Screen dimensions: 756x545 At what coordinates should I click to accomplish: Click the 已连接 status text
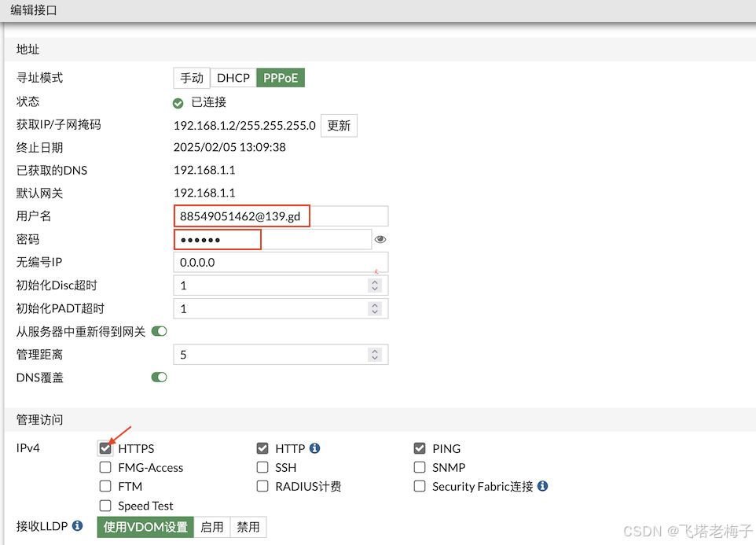(209, 102)
